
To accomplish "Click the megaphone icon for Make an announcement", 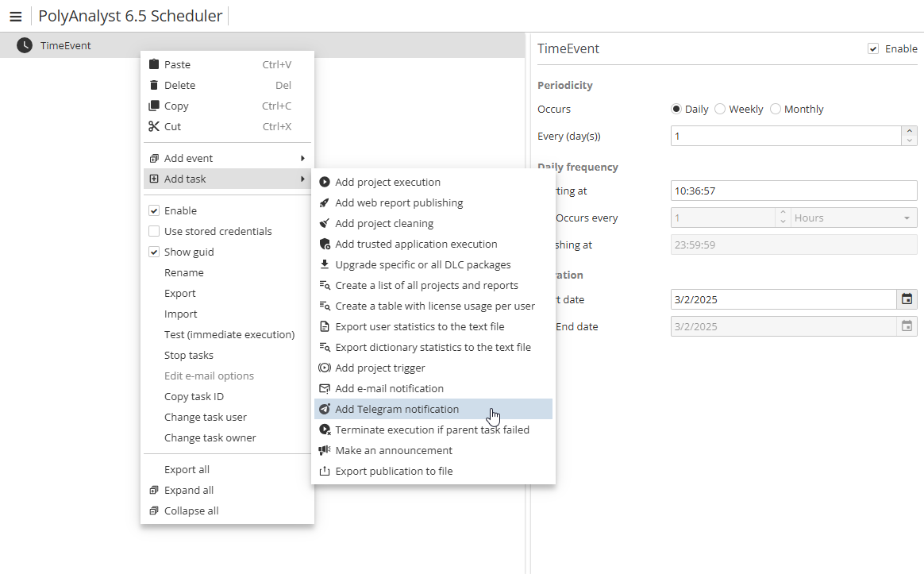I will point(324,451).
